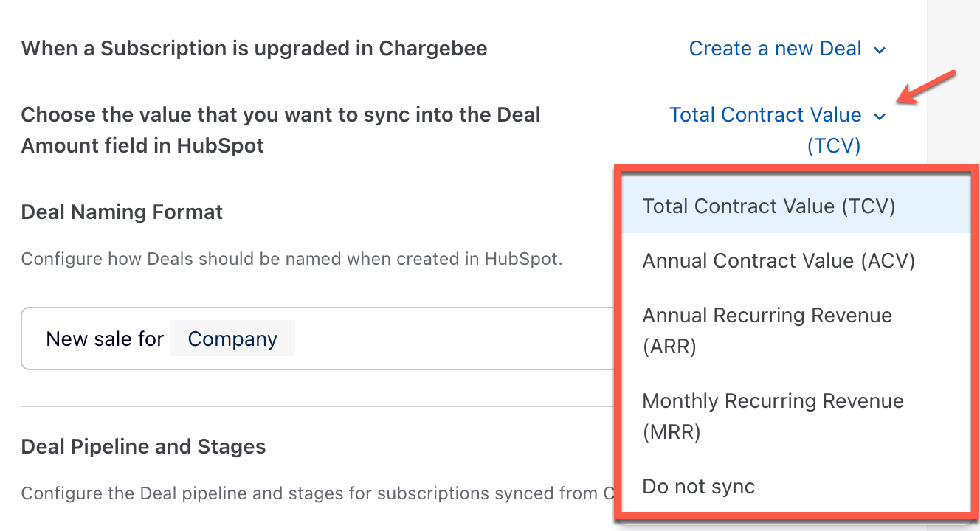Choose the Do not sync option

click(699, 487)
